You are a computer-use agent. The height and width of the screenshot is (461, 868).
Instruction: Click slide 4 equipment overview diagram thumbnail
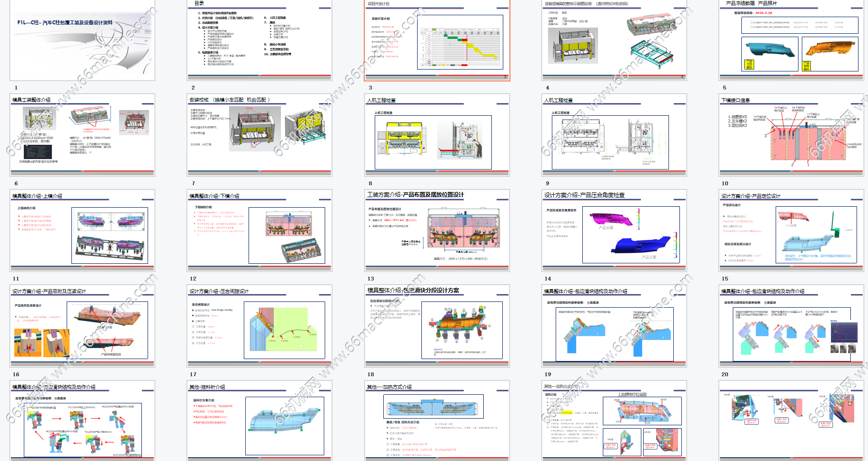pos(614,40)
